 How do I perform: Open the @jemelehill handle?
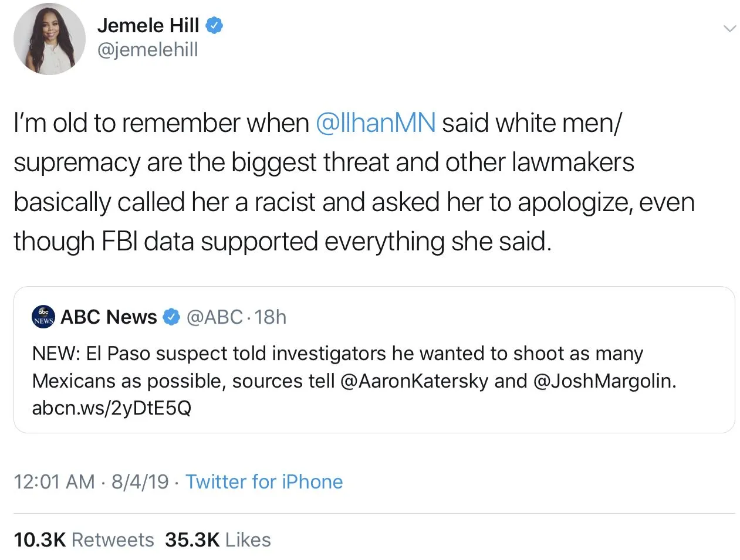[x=147, y=50]
